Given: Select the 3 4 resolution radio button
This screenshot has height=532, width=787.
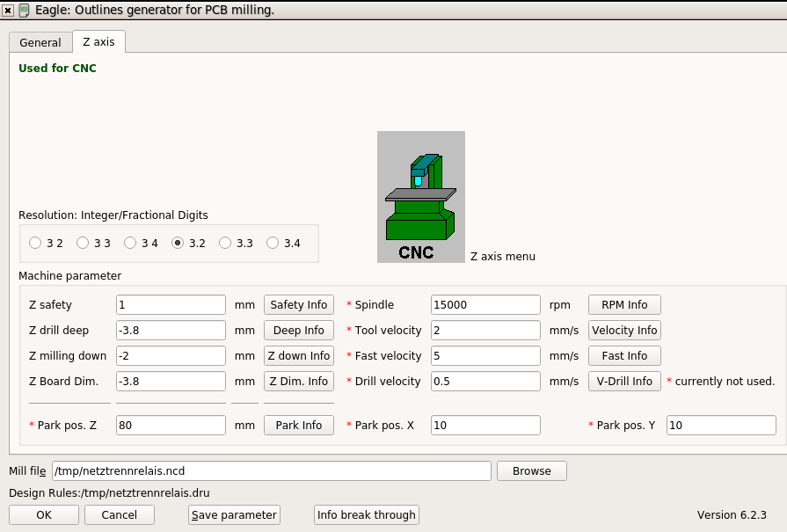Looking at the screenshot, I should pos(130,244).
